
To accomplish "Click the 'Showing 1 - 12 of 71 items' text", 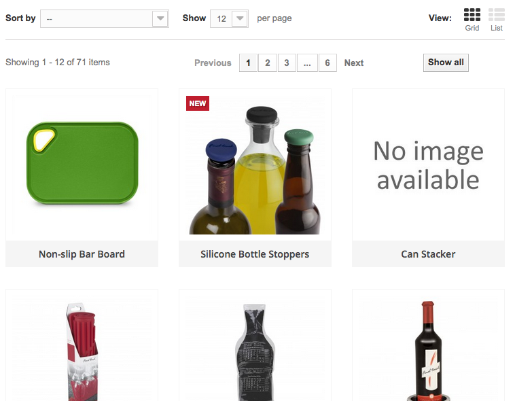I will pos(58,63).
